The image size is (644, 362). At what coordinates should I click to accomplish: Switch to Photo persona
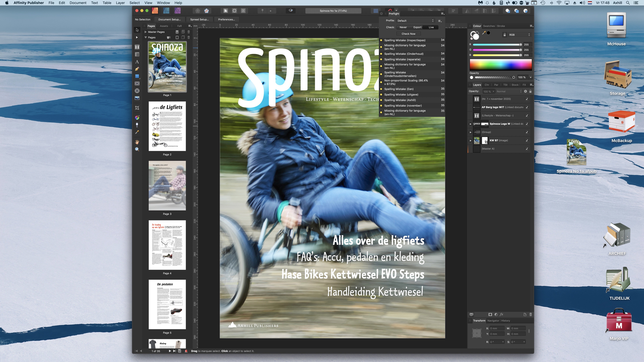pyautogui.click(x=177, y=11)
